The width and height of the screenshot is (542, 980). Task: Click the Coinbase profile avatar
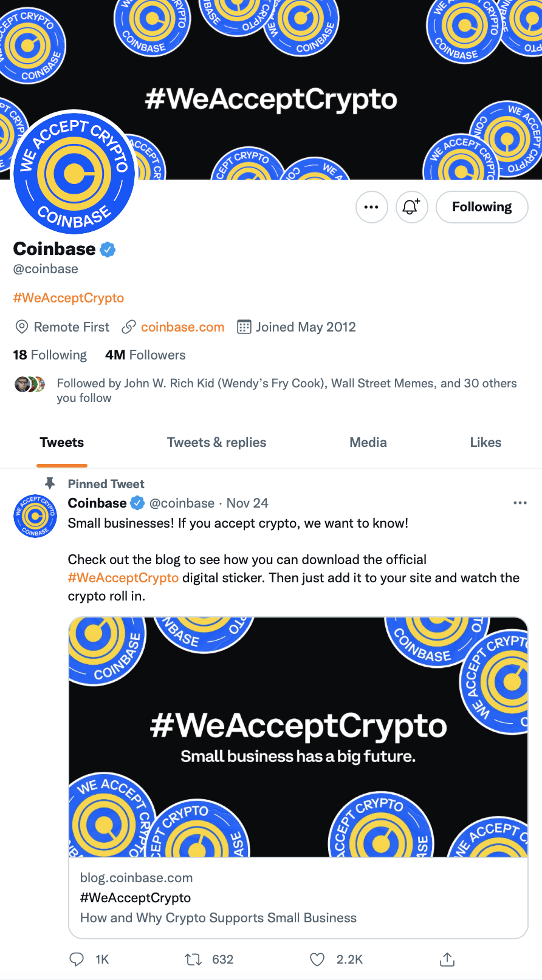[x=74, y=174]
